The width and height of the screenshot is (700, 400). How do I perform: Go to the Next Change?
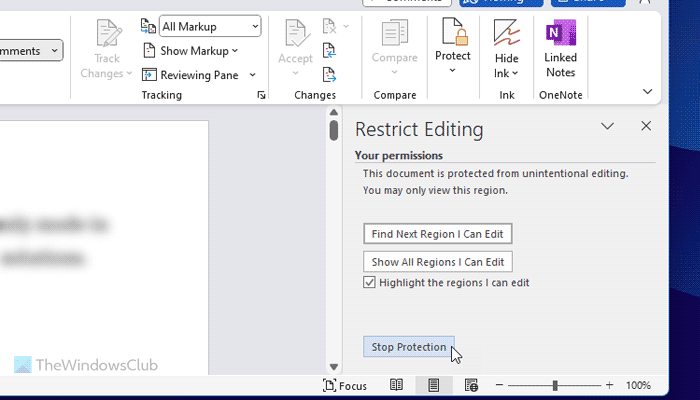(329, 75)
